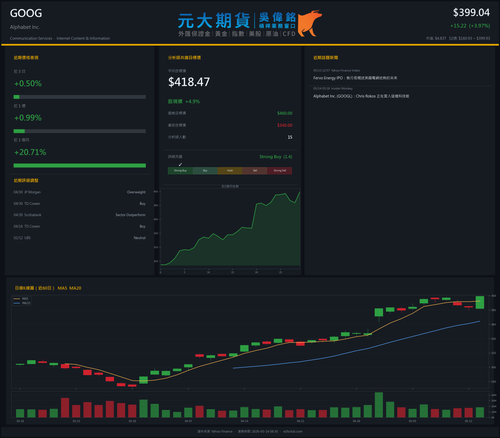Click the checkmark above Strong Buy segment
500x438 pixels.
click(180, 164)
